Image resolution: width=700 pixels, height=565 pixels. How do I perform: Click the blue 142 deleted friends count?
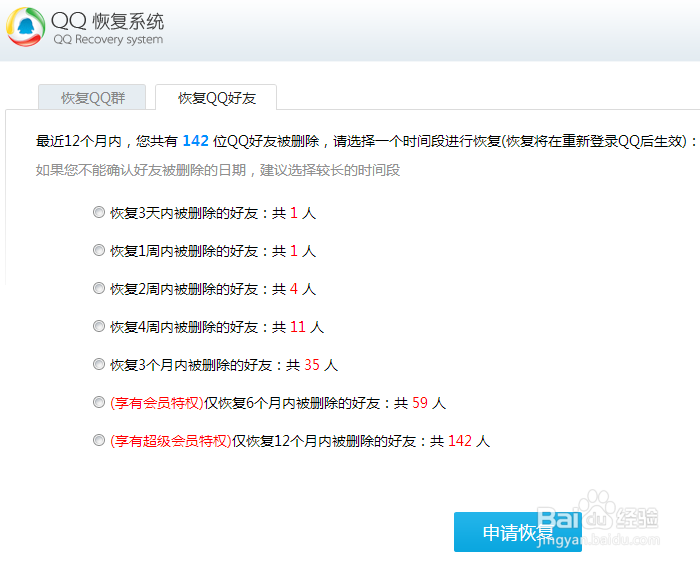coord(196,141)
